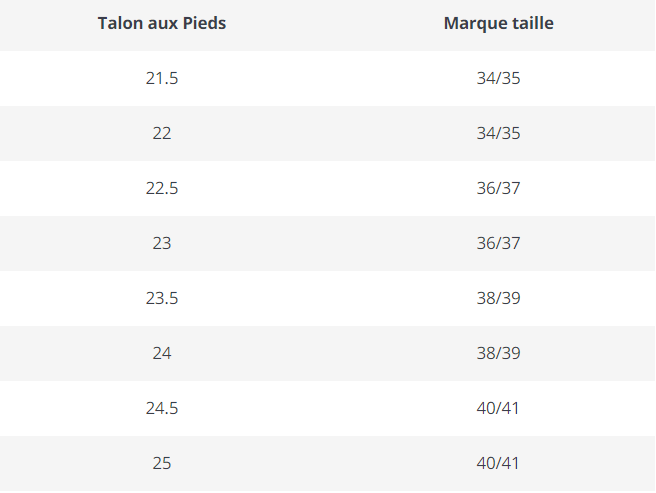Select the 38/39 size beside 23.5

pos(498,298)
